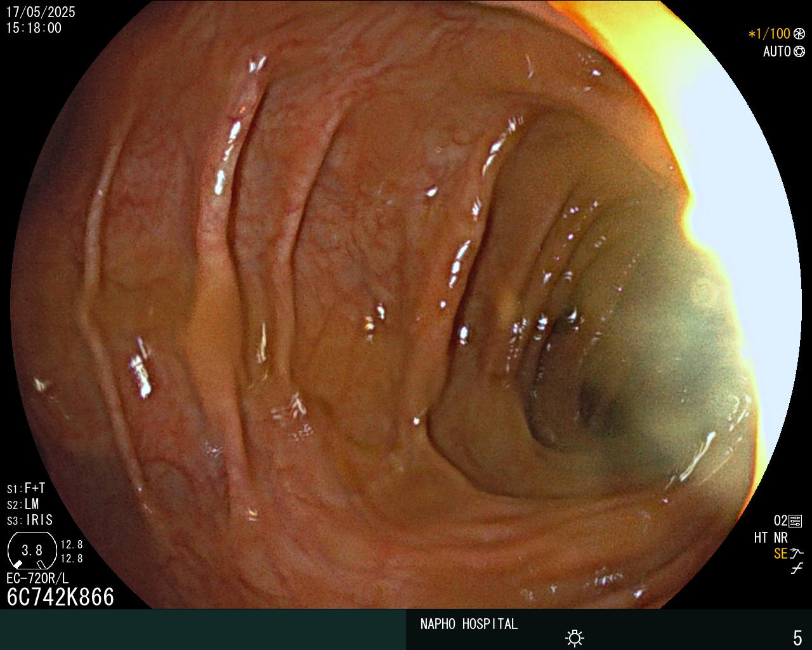The width and height of the screenshot is (812, 650).
Task: Click the NAPHO HOSPITAL label
Action: pyautogui.click(x=469, y=624)
